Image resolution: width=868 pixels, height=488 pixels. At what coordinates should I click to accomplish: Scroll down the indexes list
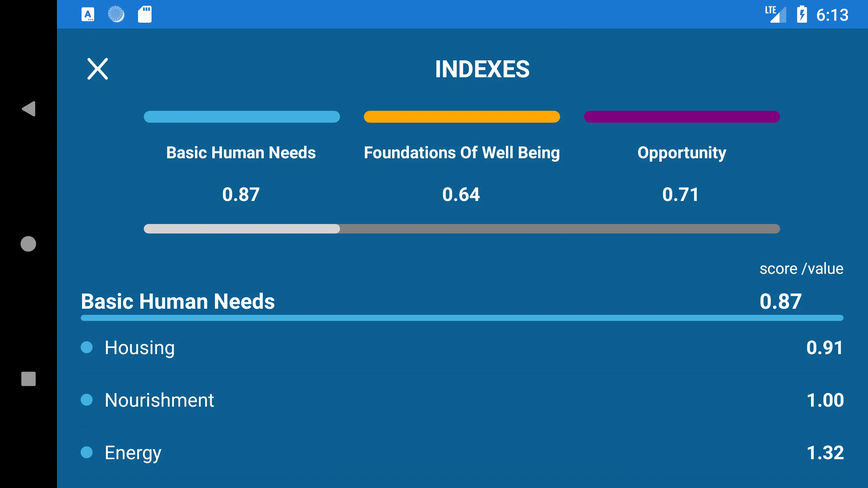coord(462,387)
